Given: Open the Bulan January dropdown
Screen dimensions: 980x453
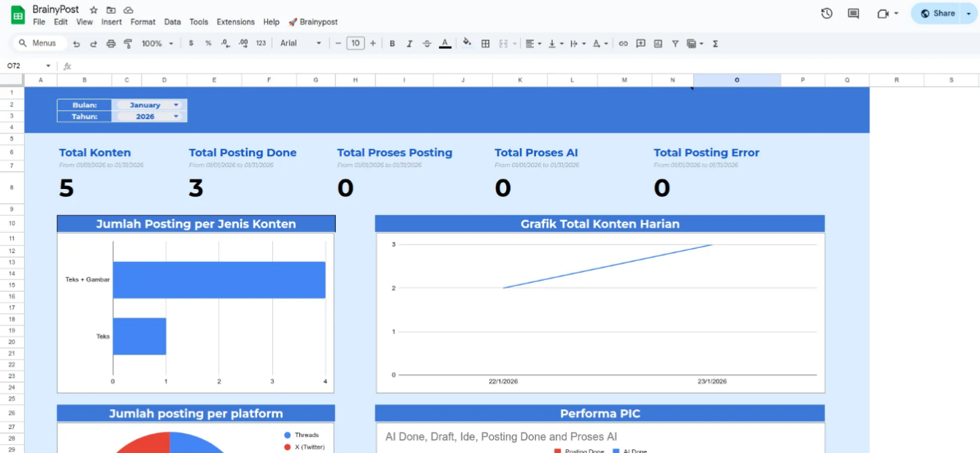Looking at the screenshot, I should pos(149,105).
